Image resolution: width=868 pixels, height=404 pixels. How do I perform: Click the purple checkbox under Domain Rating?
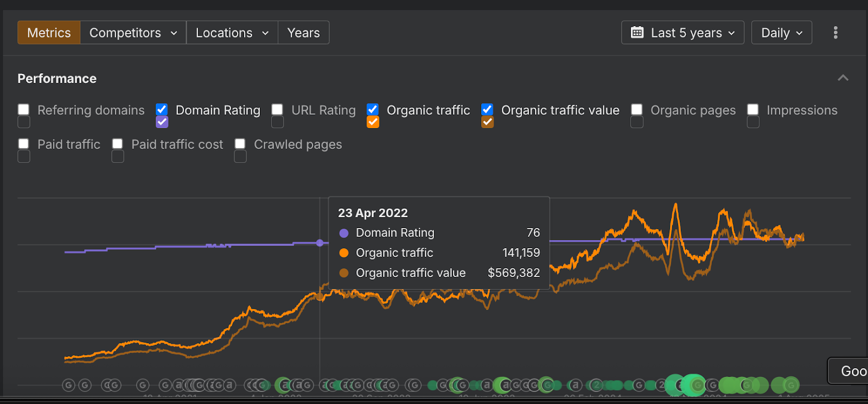tap(162, 122)
